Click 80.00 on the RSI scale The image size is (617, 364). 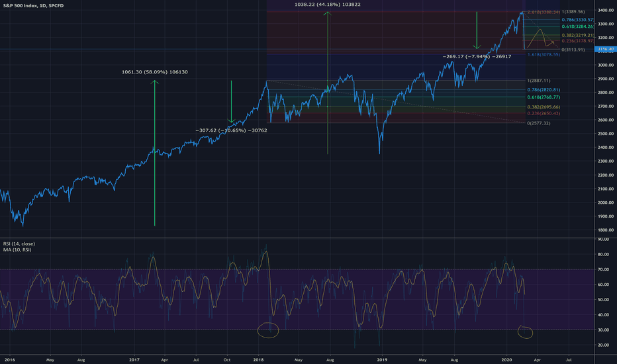click(603, 254)
